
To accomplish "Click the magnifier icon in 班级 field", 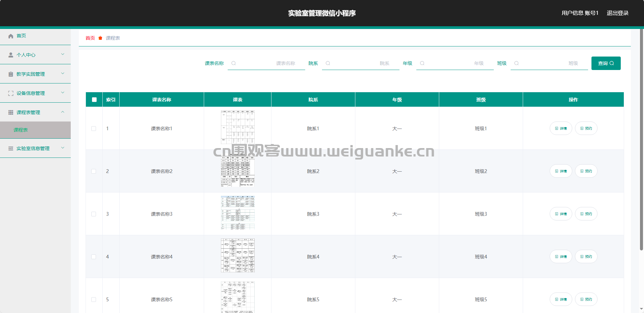I will 516,63.
